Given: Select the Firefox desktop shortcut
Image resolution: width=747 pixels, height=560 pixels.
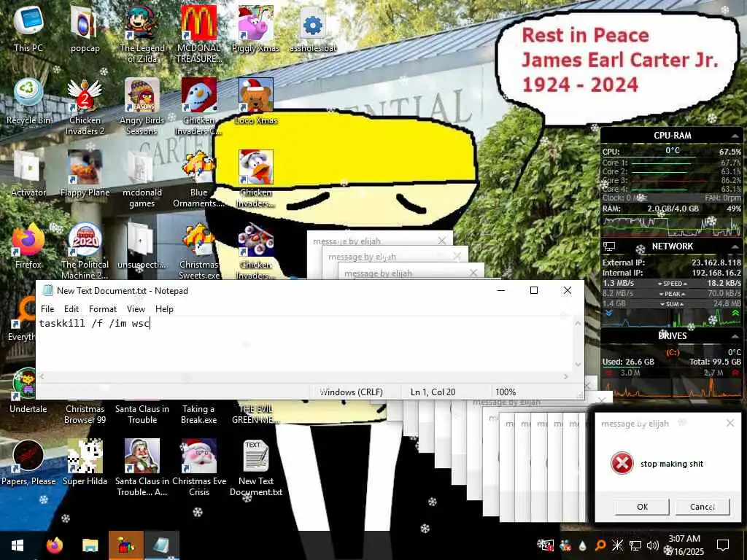Looking at the screenshot, I should coord(28,246).
